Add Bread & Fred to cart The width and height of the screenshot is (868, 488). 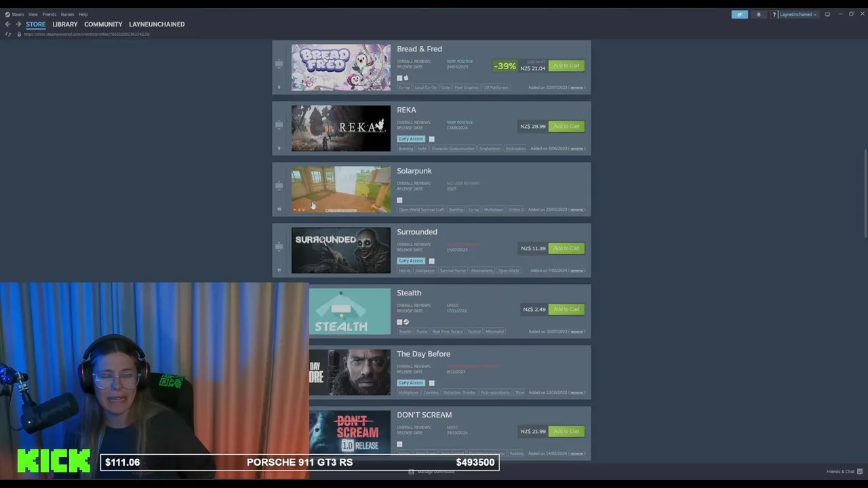(x=566, y=66)
